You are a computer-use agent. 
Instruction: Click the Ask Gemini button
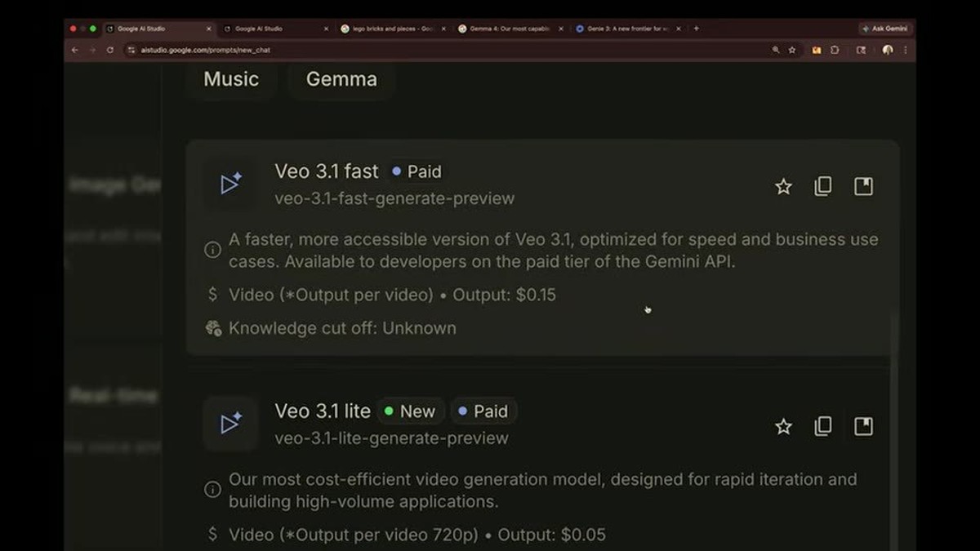click(x=884, y=29)
